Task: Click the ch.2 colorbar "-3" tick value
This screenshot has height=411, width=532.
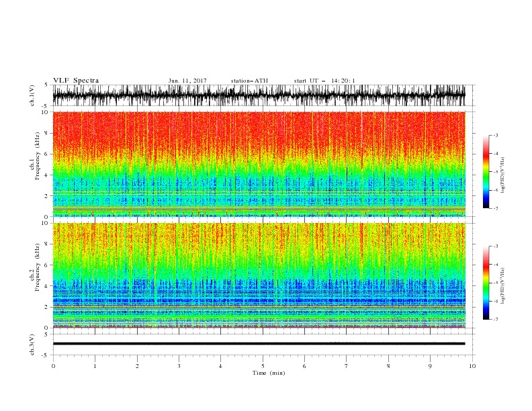Action: [x=496, y=246]
